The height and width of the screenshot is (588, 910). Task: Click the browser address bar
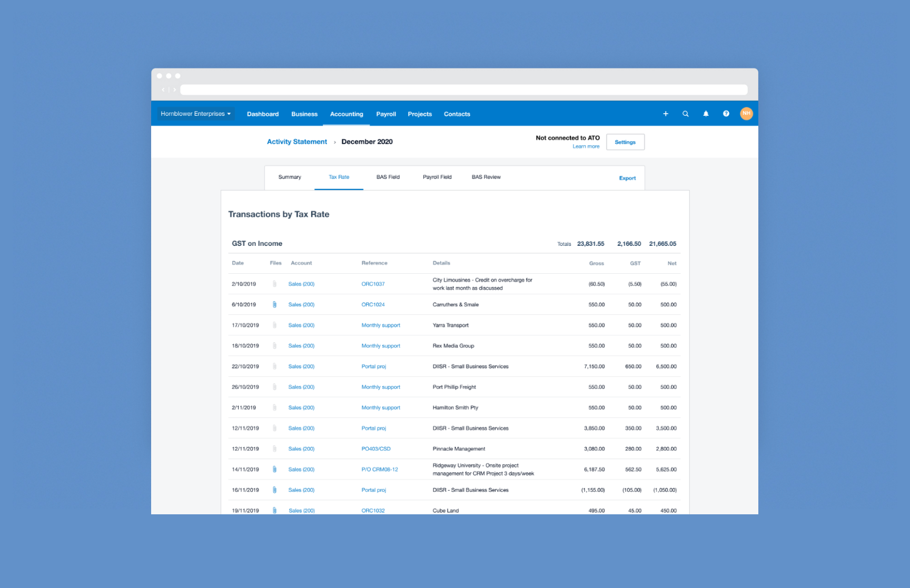point(463,90)
